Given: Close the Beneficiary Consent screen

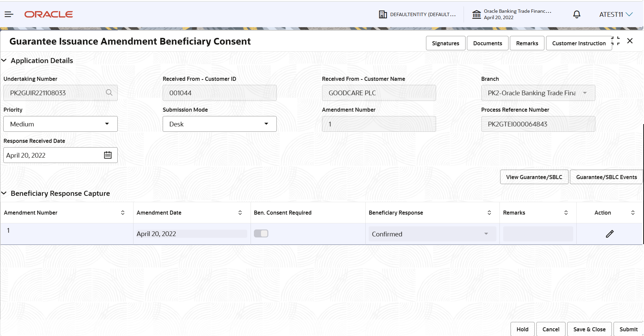Looking at the screenshot, I should coord(630,41).
